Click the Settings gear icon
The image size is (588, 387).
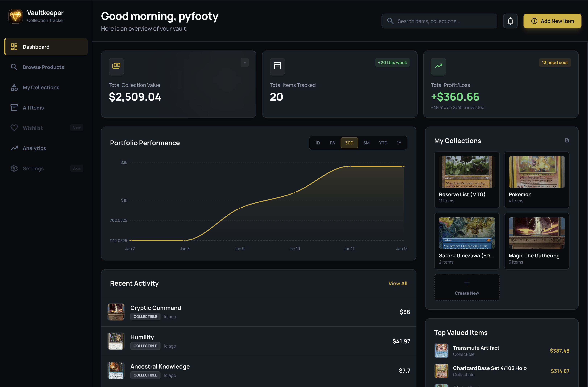14,168
